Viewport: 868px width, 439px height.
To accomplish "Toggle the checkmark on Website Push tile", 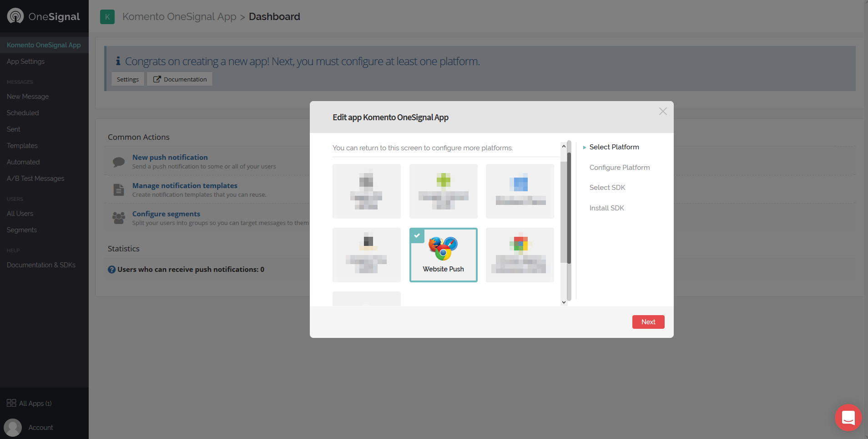I will (x=417, y=235).
